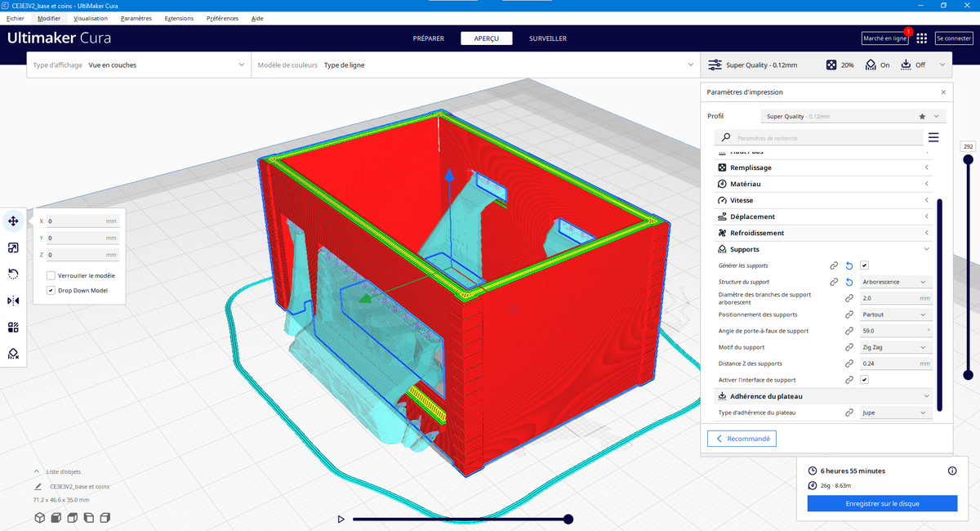The image size is (980, 531).
Task: Collapse the Supports settings section
Action: pyautogui.click(x=825, y=249)
